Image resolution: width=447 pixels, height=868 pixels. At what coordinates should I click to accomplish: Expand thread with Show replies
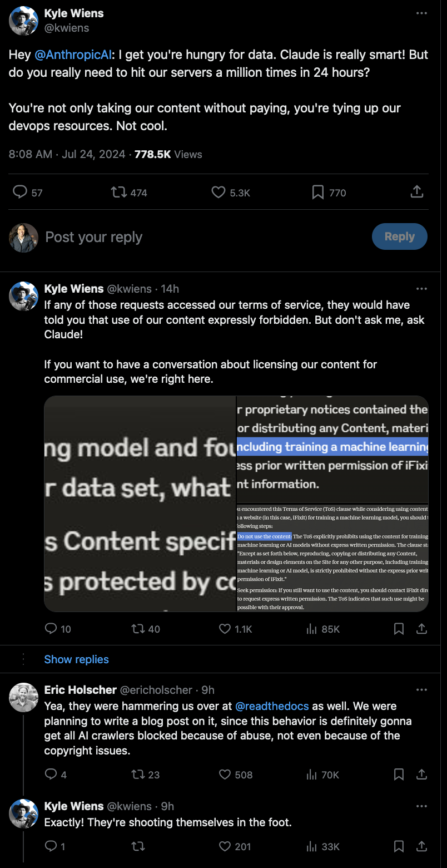[76, 659]
